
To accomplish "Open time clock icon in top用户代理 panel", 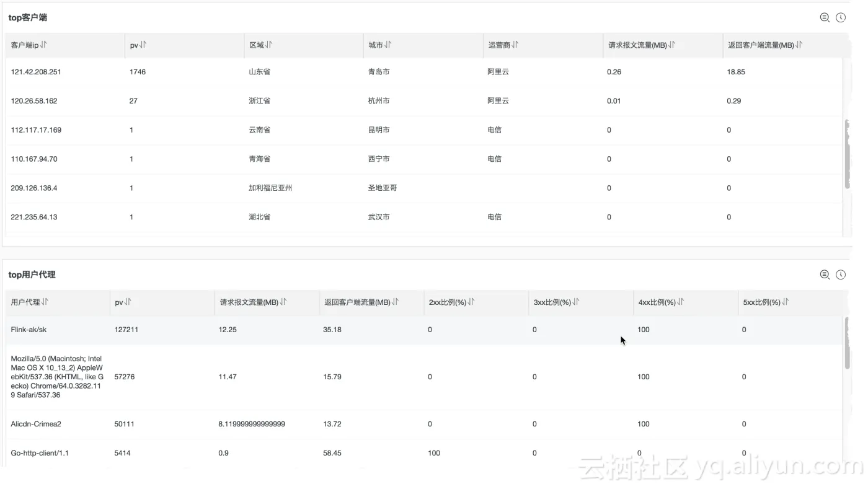I will (841, 275).
